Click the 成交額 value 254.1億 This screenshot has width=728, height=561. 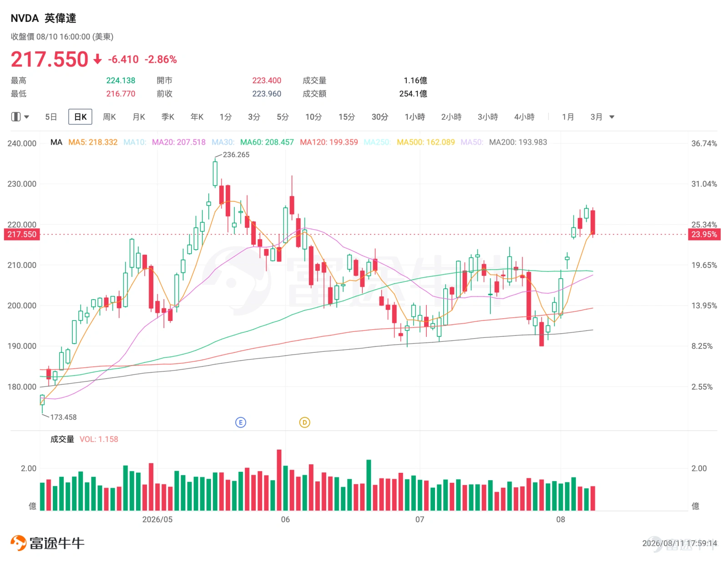413,94
